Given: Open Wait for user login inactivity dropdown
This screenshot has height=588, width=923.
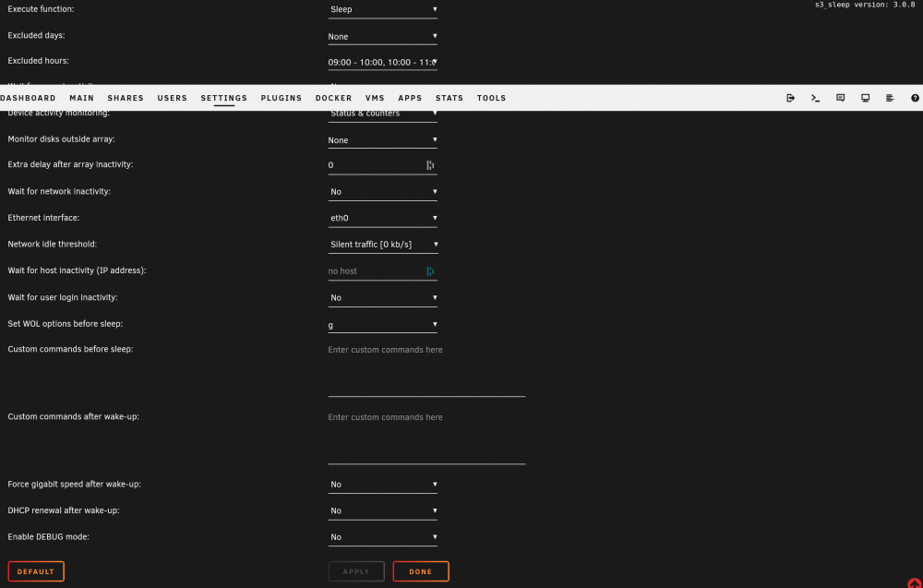Looking at the screenshot, I should (383, 298).
